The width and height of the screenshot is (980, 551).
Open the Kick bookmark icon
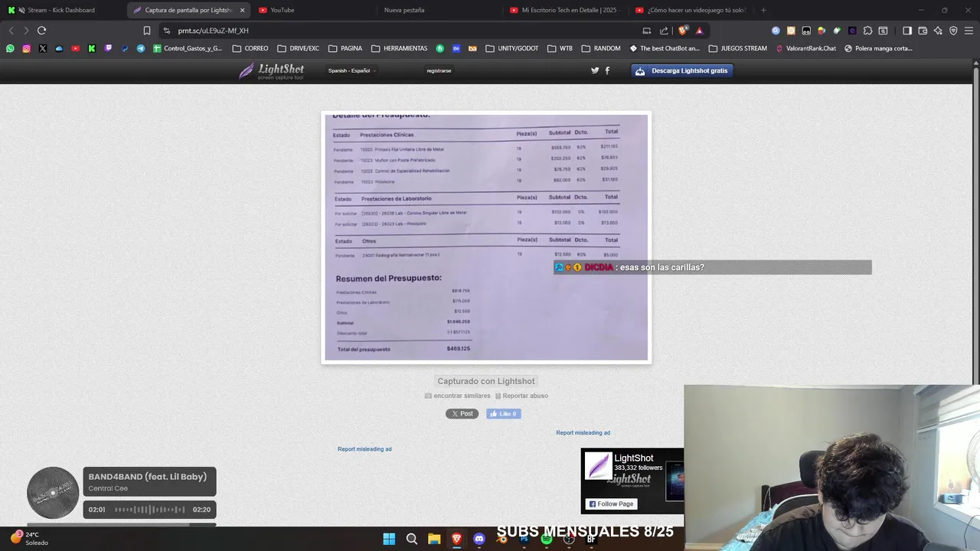coord(92,48)
